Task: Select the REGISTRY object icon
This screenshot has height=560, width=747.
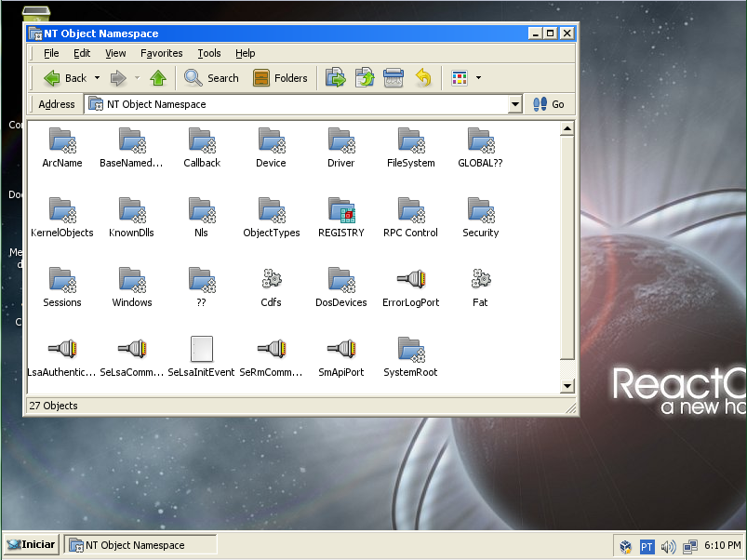Action: click(341, 210)
